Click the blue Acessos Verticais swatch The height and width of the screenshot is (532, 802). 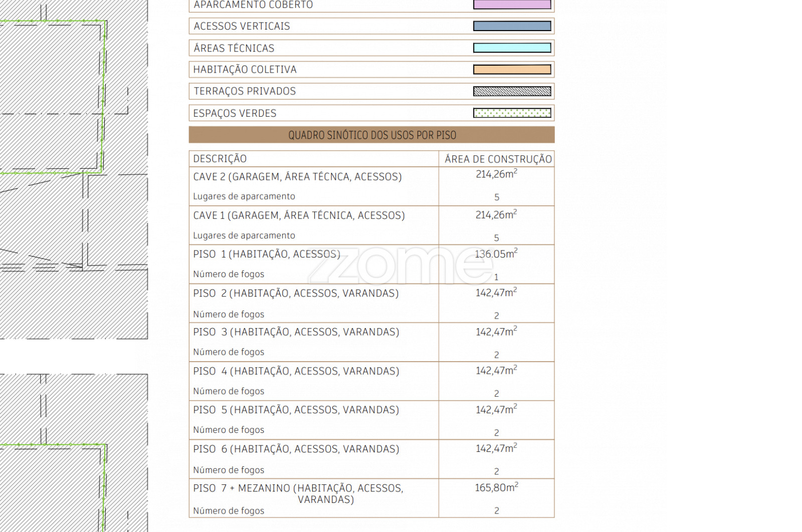click(512, 26)
